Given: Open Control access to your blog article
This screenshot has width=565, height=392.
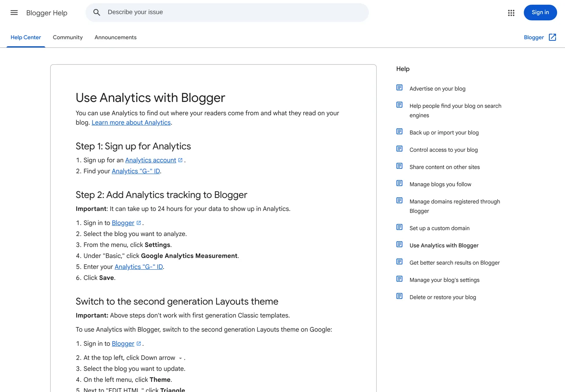Looking at the screenshot, I should [444, 150].
